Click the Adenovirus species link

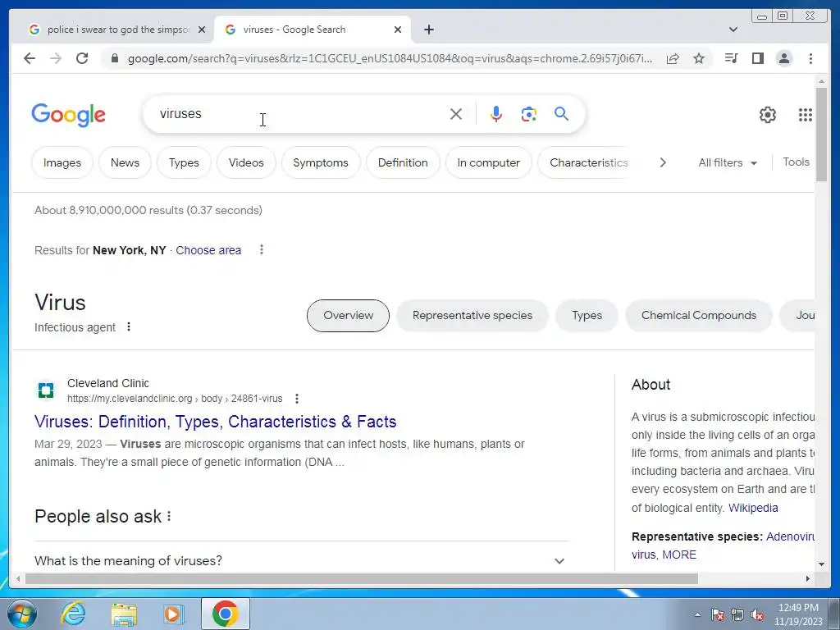(x=790, y=536)
